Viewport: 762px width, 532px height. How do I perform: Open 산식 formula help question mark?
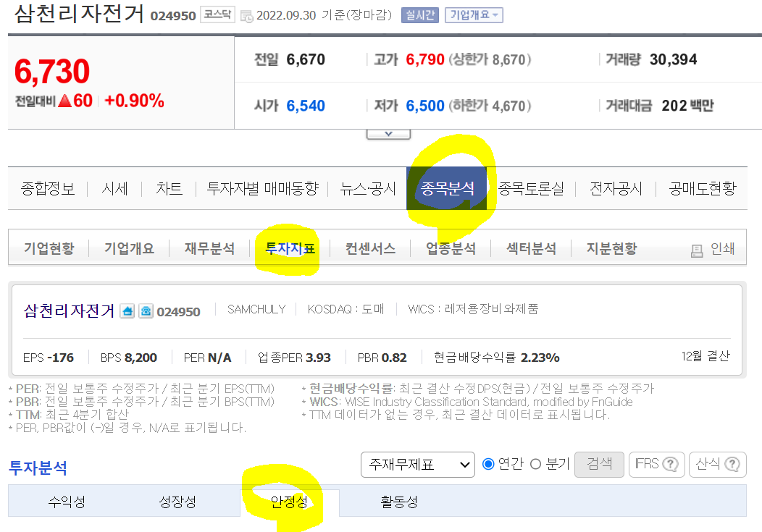click(x=732, y=465)
